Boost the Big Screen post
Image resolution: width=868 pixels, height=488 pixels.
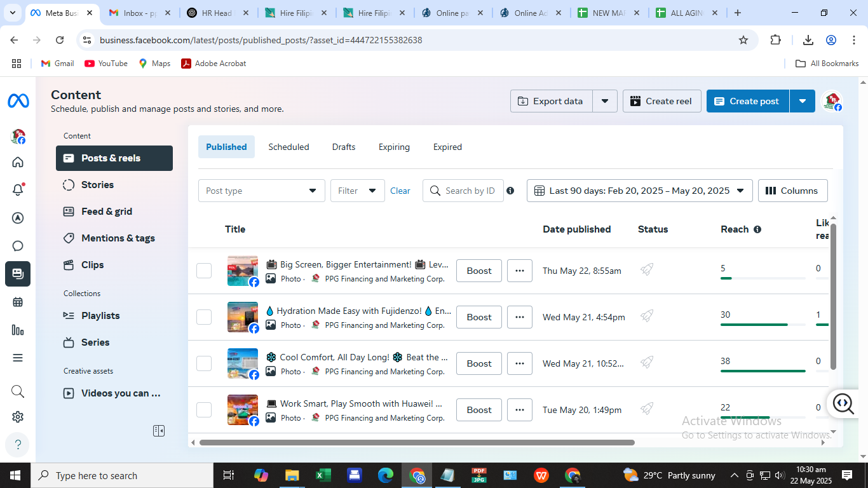tap(479, 271)
